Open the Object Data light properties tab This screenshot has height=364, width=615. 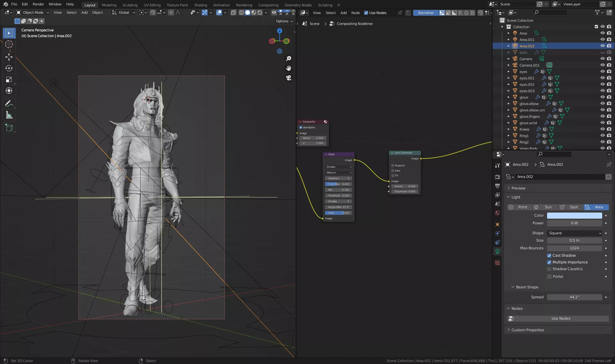[x=497, y=251]
